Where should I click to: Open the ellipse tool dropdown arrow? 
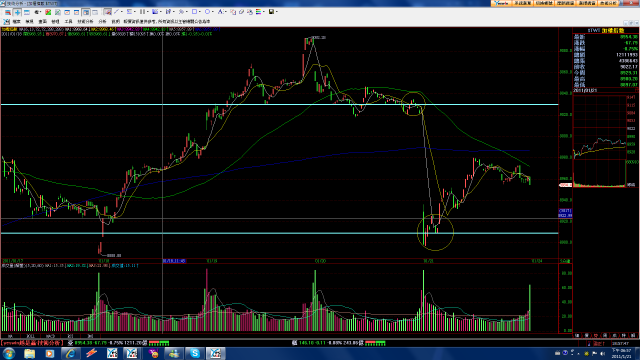(x=213, y=12)
